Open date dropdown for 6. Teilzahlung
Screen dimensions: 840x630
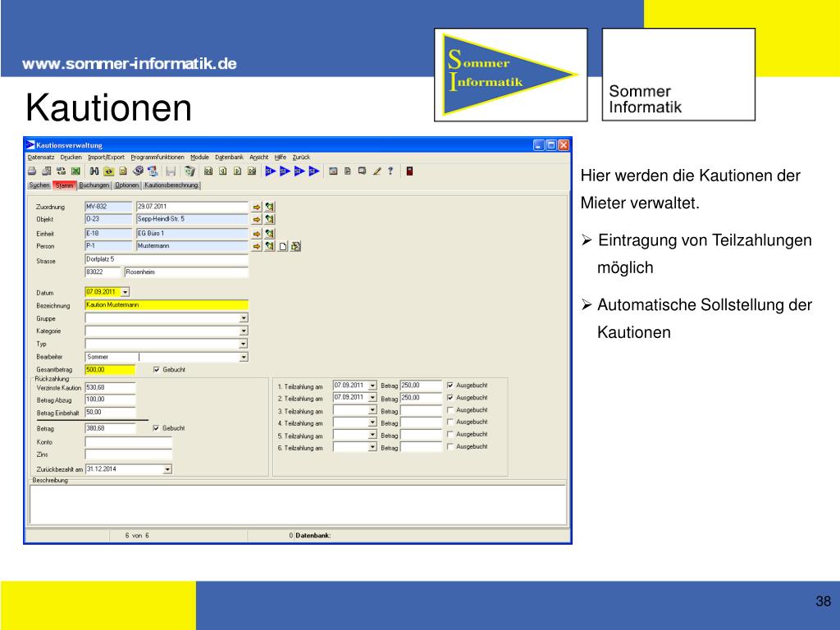(372, 447)
